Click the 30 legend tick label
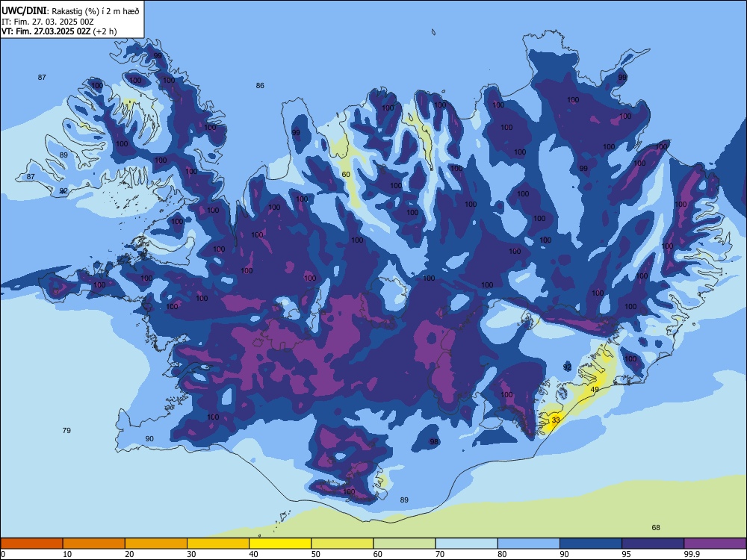The width and height of the screenshot is (747, 560). click(x=191, y=554)
